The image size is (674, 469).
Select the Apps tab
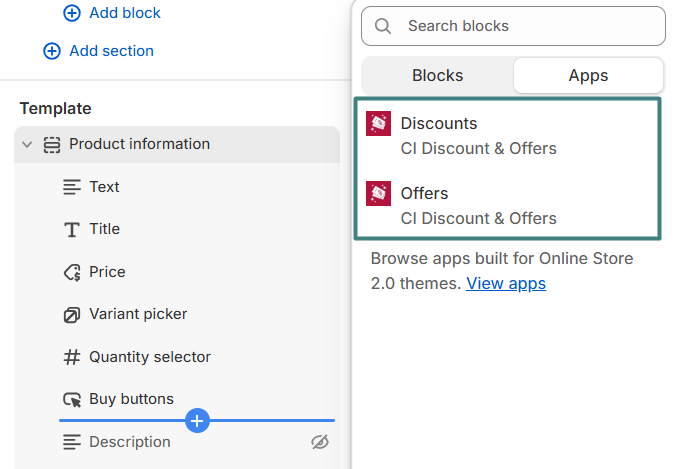click(x=588, y=76)
